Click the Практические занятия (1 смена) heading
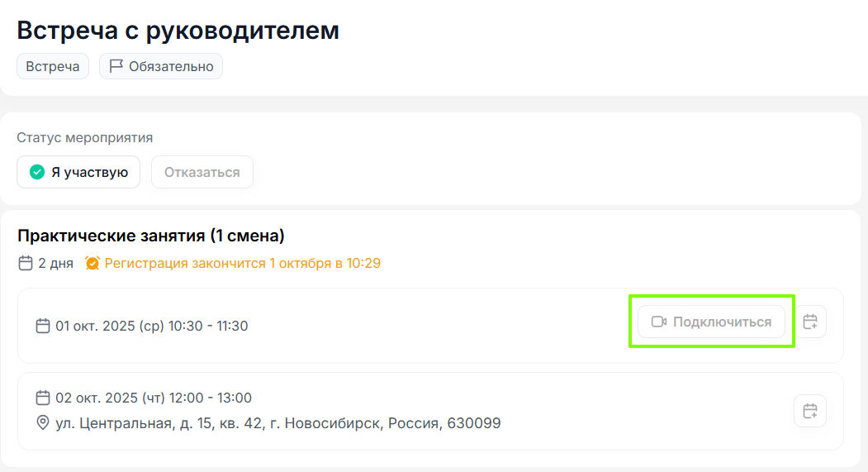Viewport: 868px width, 472px height. click(x=151, y=236)
